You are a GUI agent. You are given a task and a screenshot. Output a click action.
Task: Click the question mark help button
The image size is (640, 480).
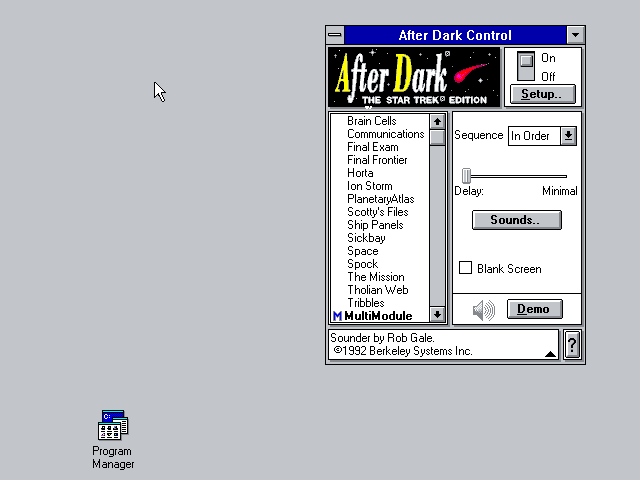point(572,345)
